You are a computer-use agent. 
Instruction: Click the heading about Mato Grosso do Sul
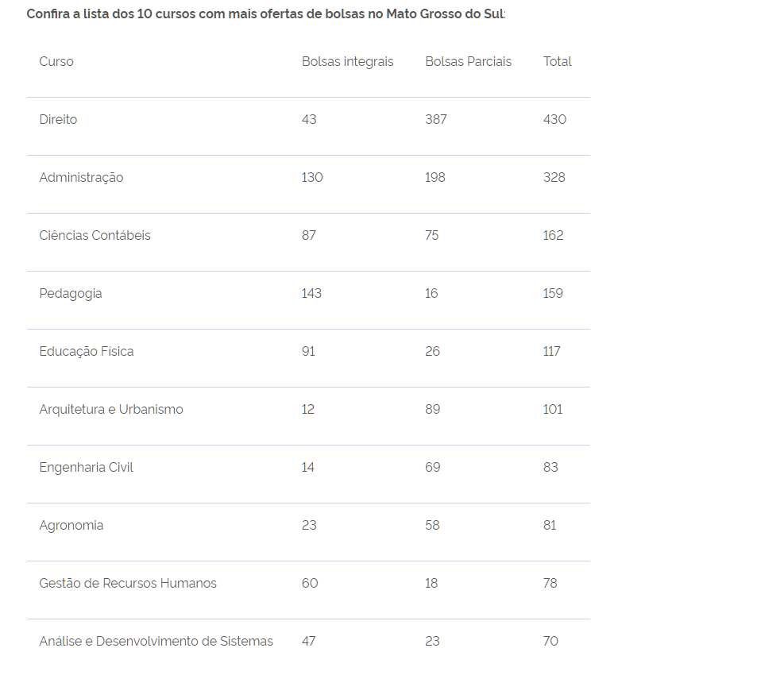coord(266,14)
